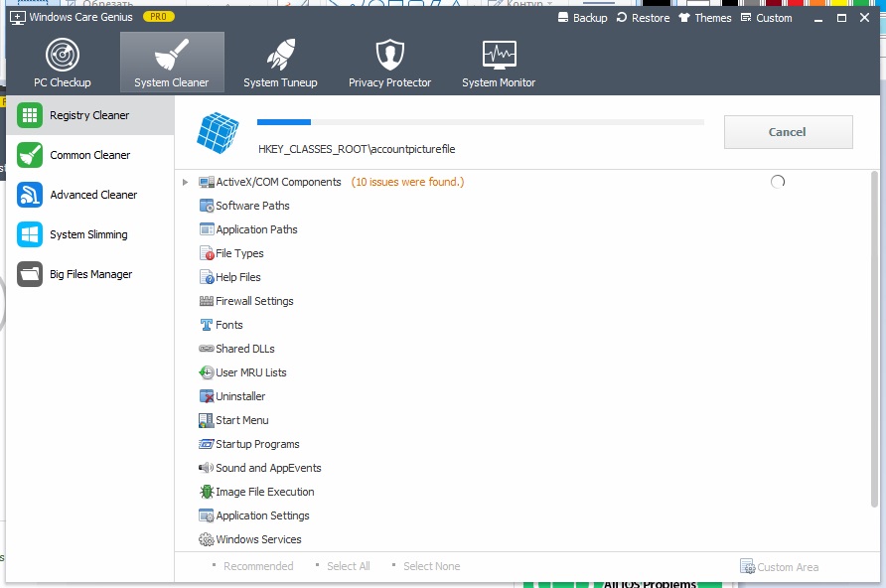Expand the ActiveX/COM Components tree arrow
This screenshot has width=886, height=588.
coord(185,182)
